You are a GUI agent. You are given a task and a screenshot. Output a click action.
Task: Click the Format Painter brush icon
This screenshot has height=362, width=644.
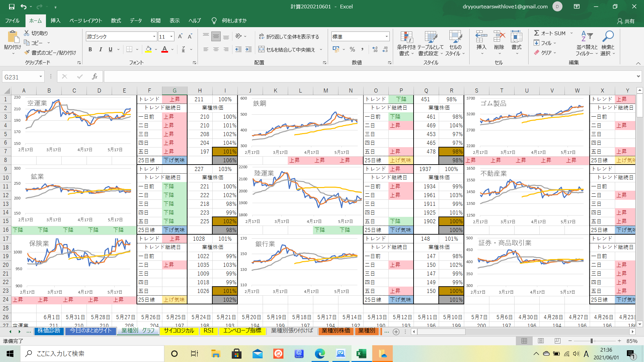pos(27,53)
